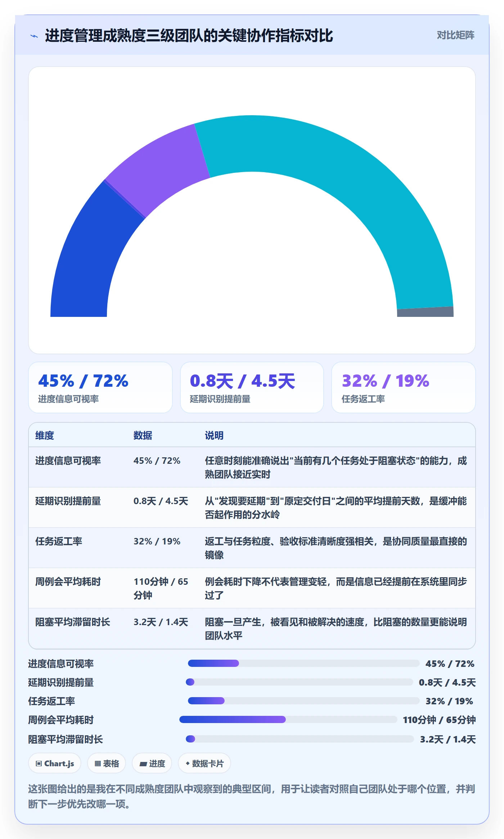The height and width of the screenshot is (839, 504).
Task: Click the diamond icon in 数据卡片 chip
Action: tap(188, 763)
